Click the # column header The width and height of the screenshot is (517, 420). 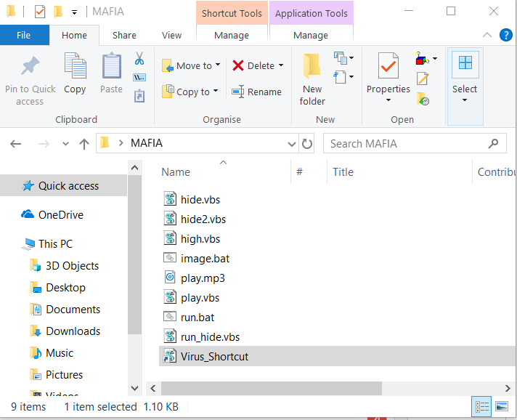pyautogui.click(x=299, y=171)
